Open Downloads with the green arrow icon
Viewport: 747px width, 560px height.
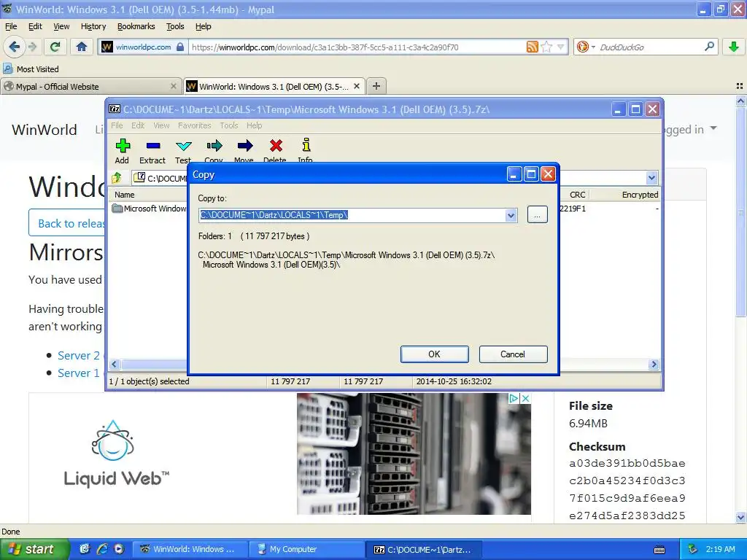[x=734, y=47]
